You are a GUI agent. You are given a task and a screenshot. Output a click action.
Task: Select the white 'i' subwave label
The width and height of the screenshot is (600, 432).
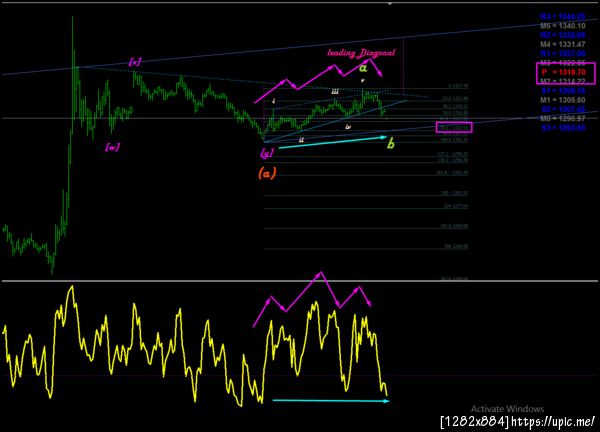click(x=274, y=101)
